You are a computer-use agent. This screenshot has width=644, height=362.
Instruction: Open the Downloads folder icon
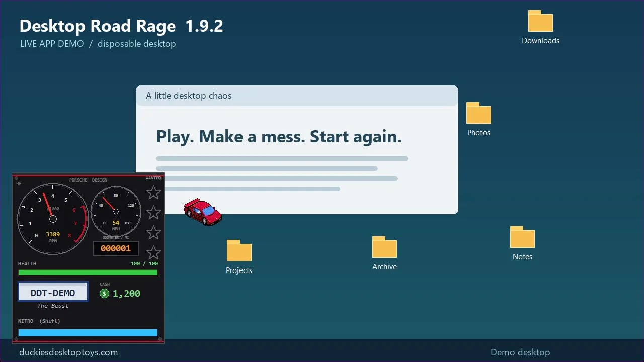540,21
